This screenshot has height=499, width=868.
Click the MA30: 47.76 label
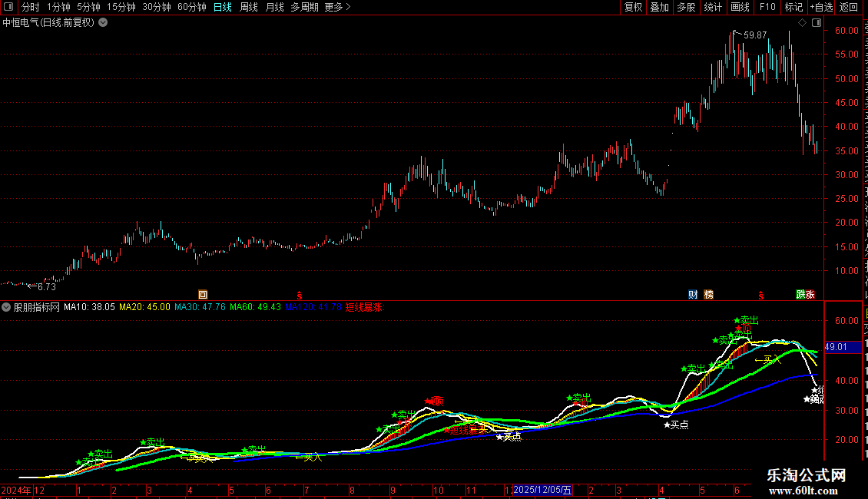coord(200,307)
